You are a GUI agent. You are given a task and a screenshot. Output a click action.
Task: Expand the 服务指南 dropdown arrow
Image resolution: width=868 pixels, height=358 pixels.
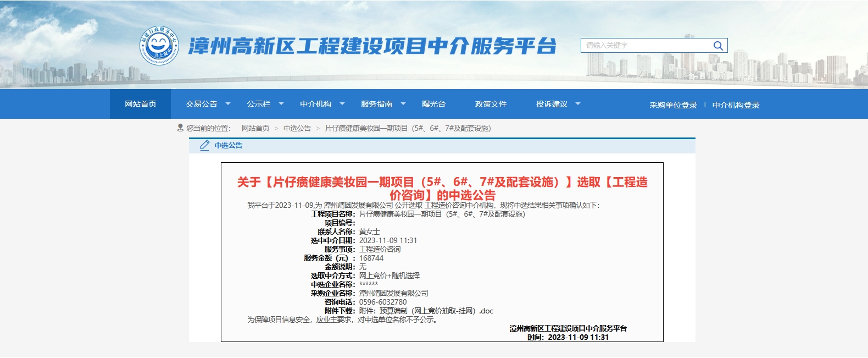point(403,103)
